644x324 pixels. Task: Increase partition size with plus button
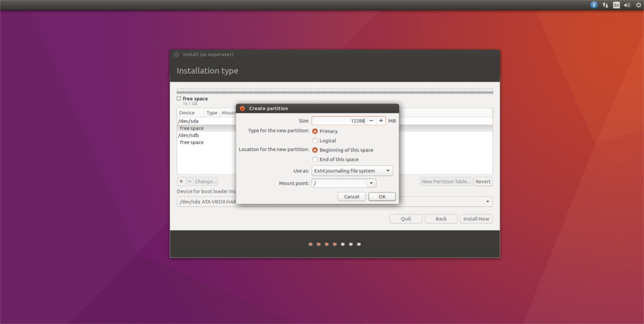pos(381,121)
